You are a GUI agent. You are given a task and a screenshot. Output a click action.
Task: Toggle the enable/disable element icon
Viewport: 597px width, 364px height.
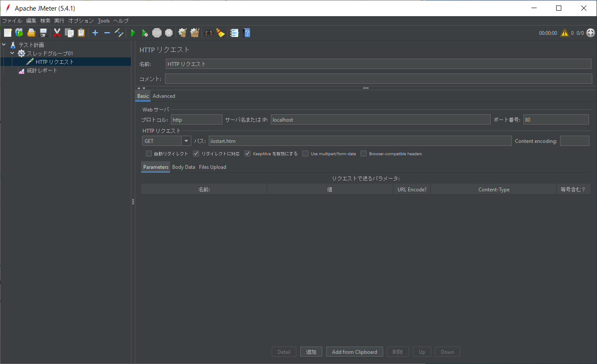[119, 33]
